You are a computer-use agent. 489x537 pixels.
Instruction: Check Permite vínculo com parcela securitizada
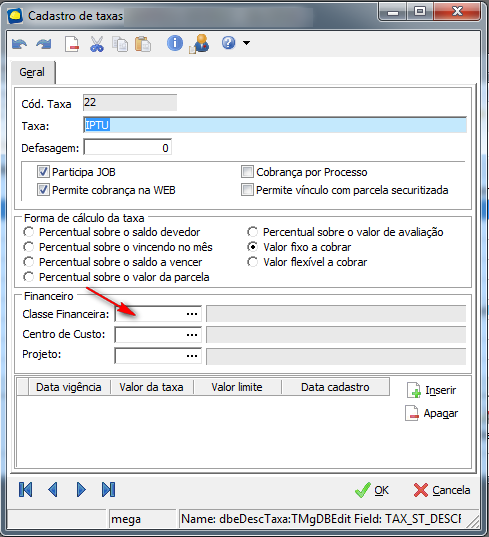click(x=247, y=190)
